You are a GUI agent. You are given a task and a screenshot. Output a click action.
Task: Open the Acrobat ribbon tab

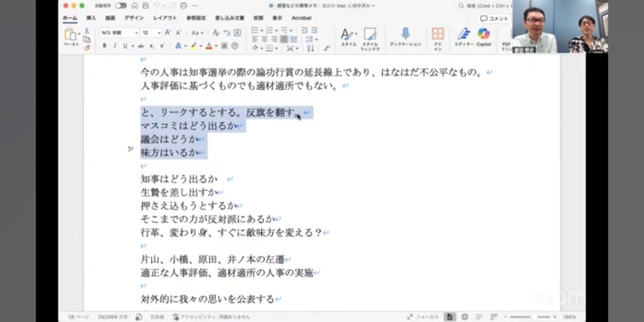click(301, 18)
